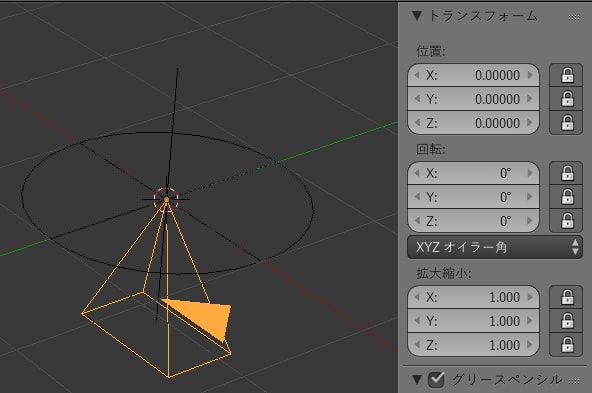592x393 pixels.
Task: Toggle lock on location Y
Action: (566, 99)
